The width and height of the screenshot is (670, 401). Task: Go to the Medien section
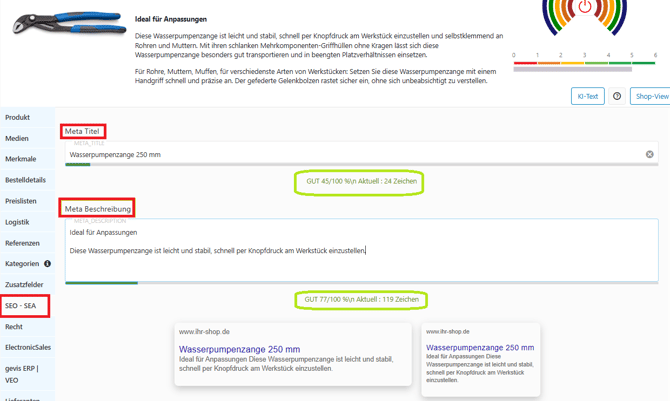[17, 139]
